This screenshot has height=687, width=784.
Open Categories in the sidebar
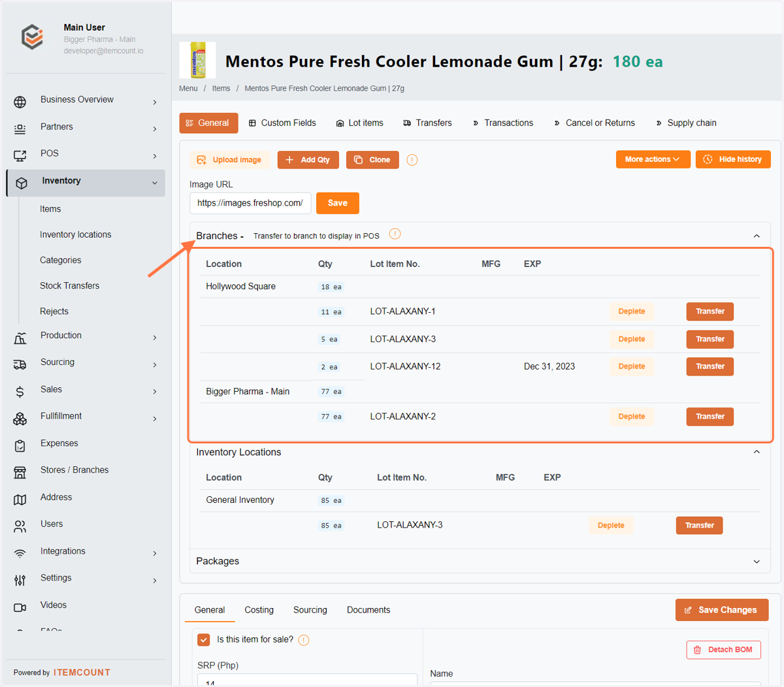pyautogui.click(x=60, y=260)
